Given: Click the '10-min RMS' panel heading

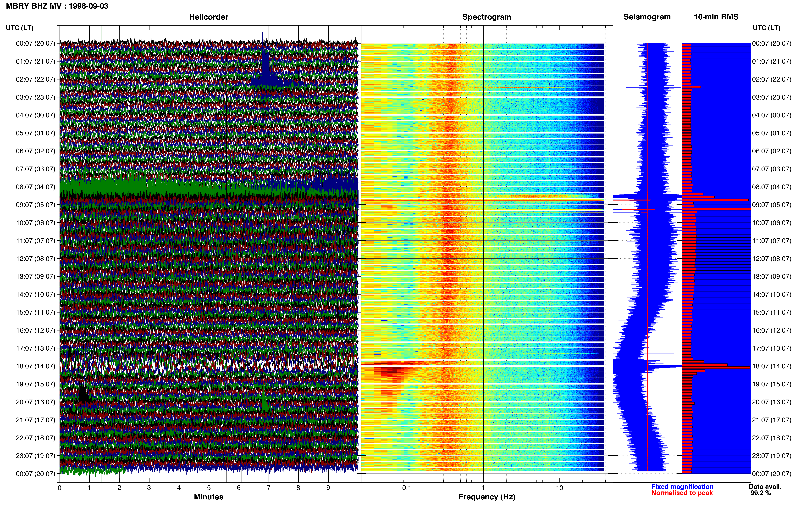Looking at the screenshot, I should 716,17.
